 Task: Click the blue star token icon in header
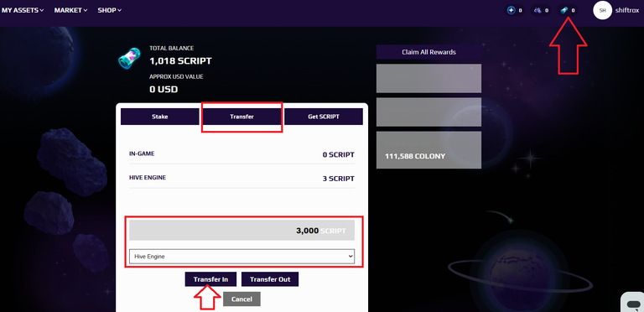(511, 10)
